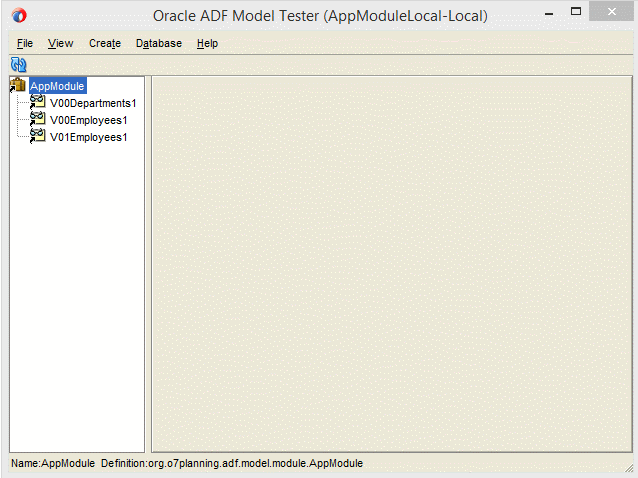Open the Help menu
Image resolution: width=638 pixels, height=478 pixels.
point(208,43)
